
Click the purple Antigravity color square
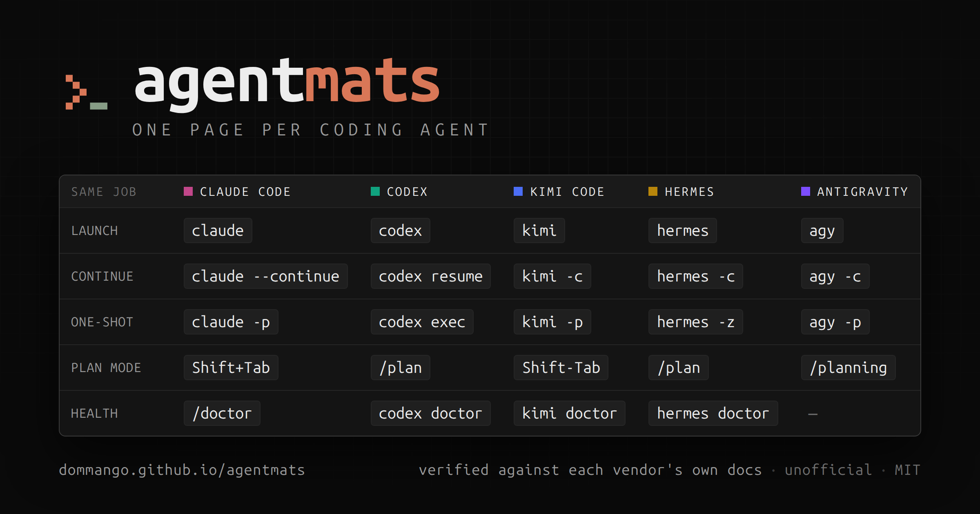point(806,191)
